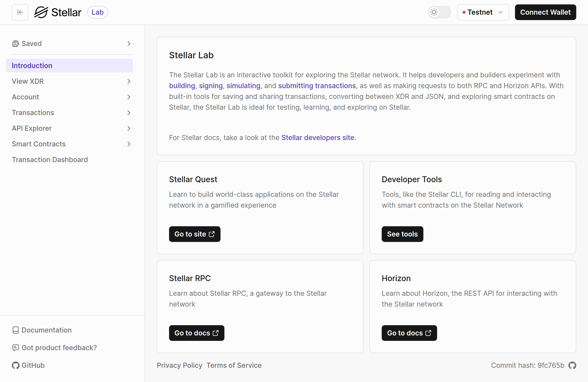
Task: Open the Privacy Policy page
Action: click(x=179, y=365)
